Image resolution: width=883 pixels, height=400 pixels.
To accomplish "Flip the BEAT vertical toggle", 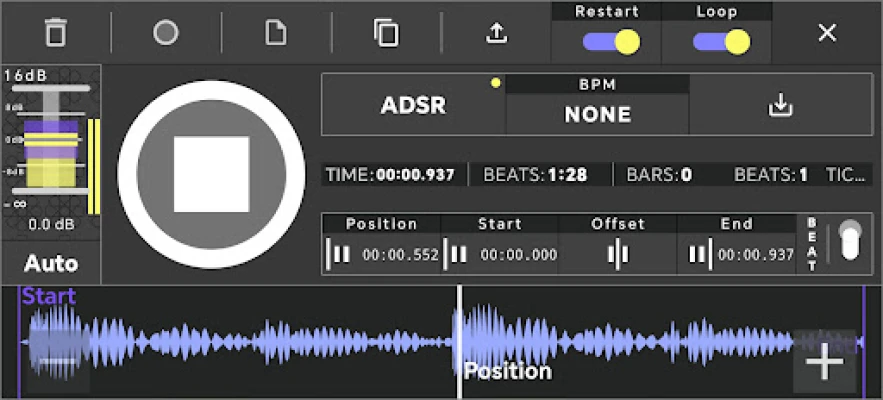I will [x=849, y=241].
